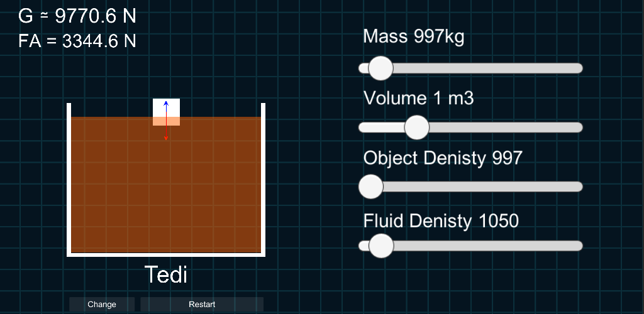Screen dimensions: 644x314
Task: Click the right end of the Volume slider track
Action: pyautogui.click(x=577, y=127)
